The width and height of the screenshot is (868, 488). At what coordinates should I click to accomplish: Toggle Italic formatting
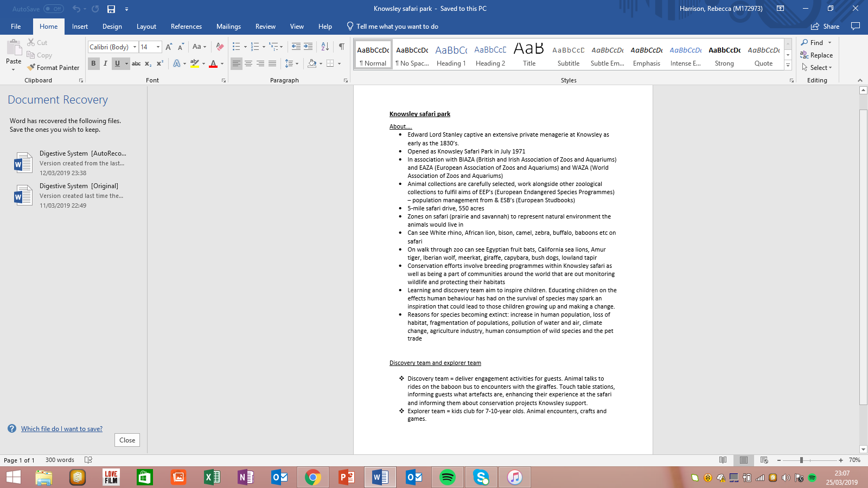point(105,63)
